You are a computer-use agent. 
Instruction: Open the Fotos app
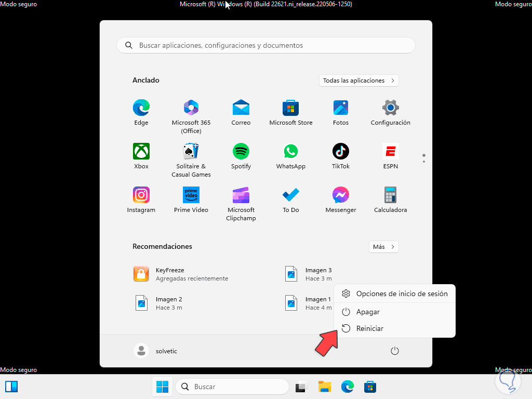pyautogui.click(x=340, y=108)
